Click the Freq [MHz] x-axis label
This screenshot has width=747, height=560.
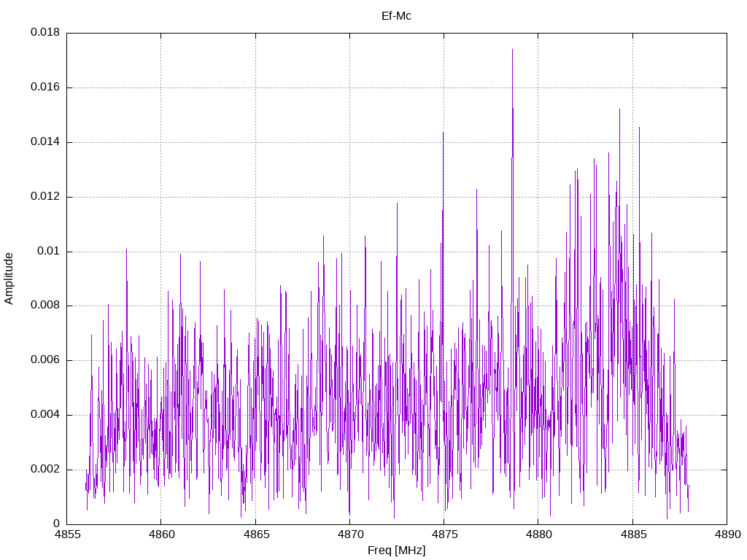pyautogui.click(x=396, y=551)
